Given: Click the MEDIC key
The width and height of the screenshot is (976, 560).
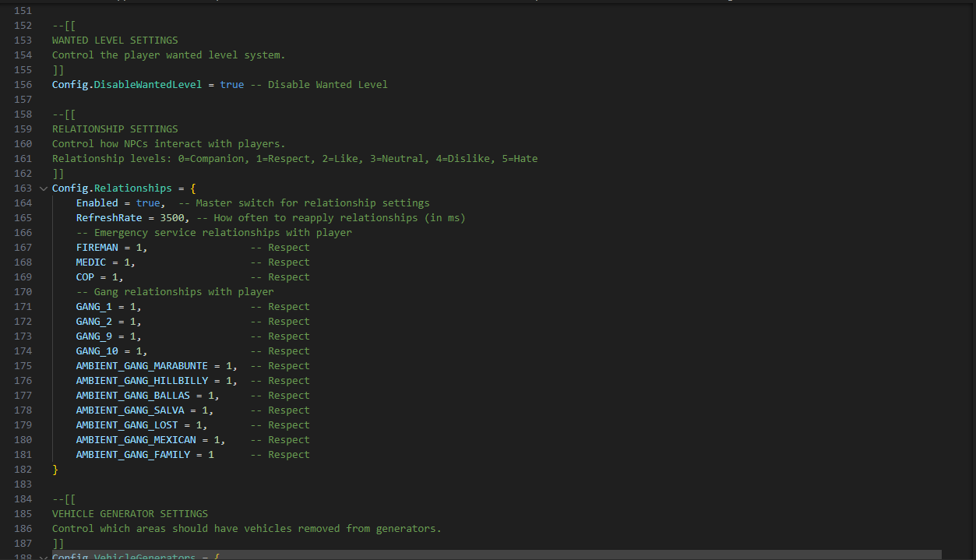Looking at the screenshot, I should click(x=91, y=262).
